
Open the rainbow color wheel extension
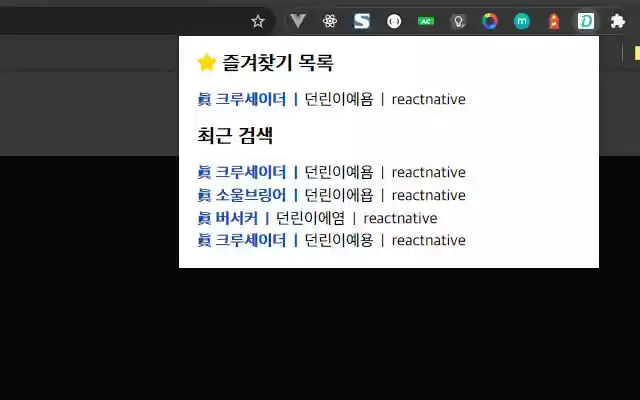pyautogui.click(x=490, y=21)
